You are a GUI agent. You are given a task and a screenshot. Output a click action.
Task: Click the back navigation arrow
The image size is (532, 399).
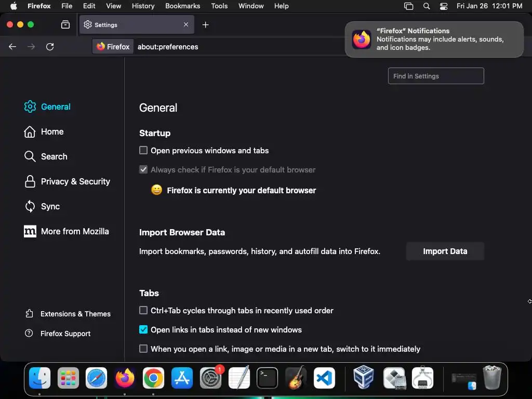(x=12, y=46)
